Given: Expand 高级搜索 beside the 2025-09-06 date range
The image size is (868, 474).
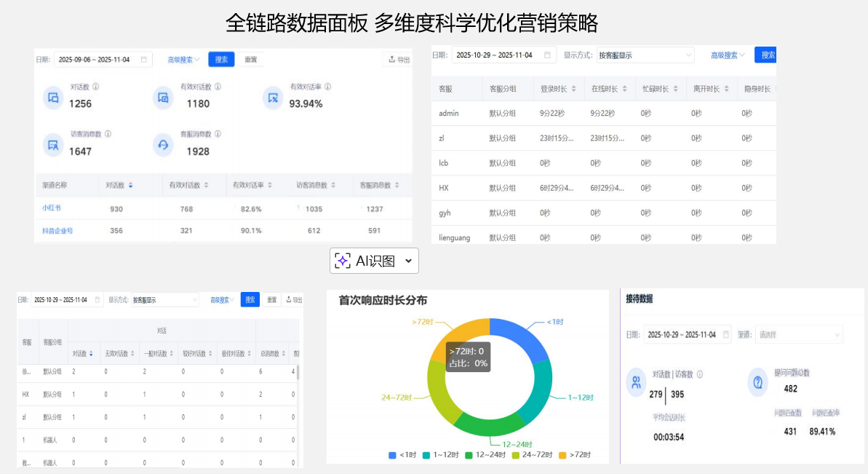Looking at the screenshot, I should pyautogui.click(x=184, y=59).
